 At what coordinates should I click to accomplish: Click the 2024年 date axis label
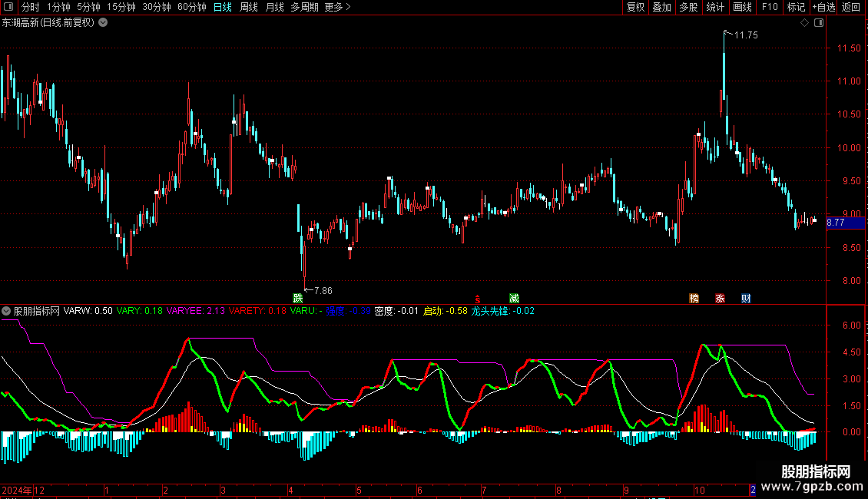(x=17, y=490)
